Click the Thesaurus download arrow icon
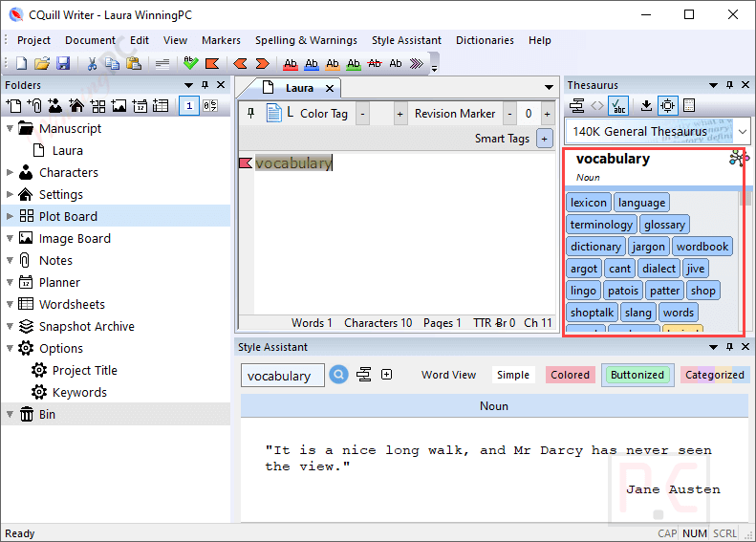Screen dimensions: 756x542 coord(646,105)
